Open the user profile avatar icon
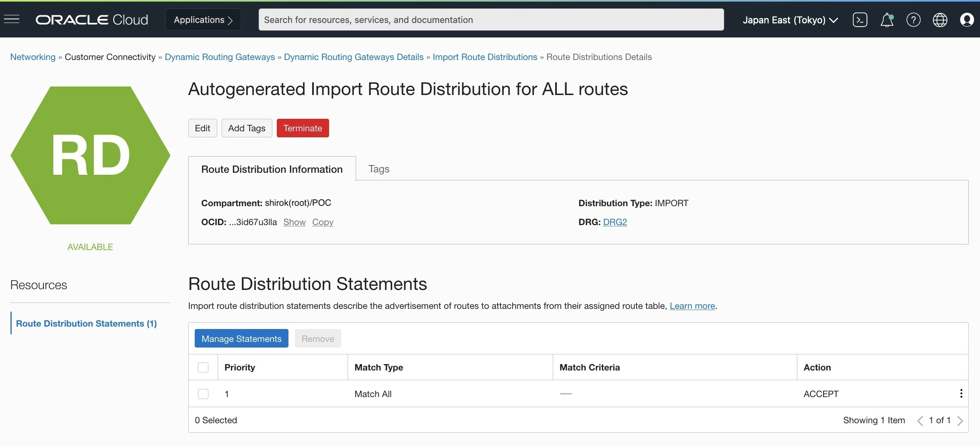 966,20
